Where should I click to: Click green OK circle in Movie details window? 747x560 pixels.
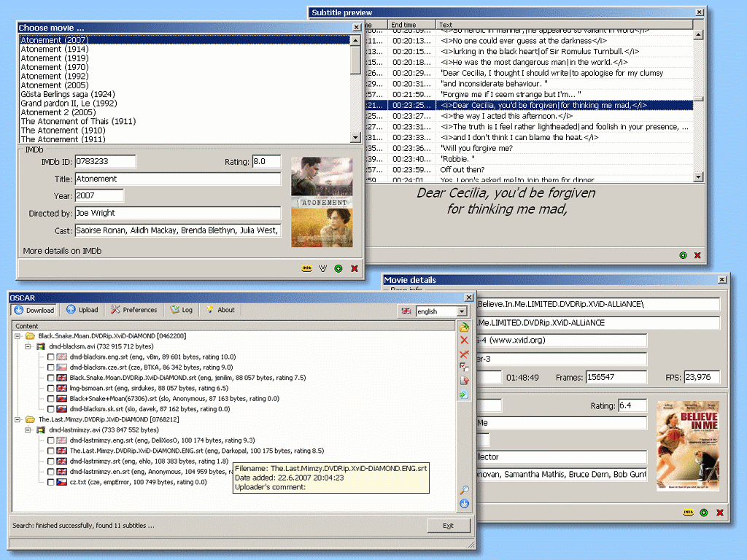704,513
